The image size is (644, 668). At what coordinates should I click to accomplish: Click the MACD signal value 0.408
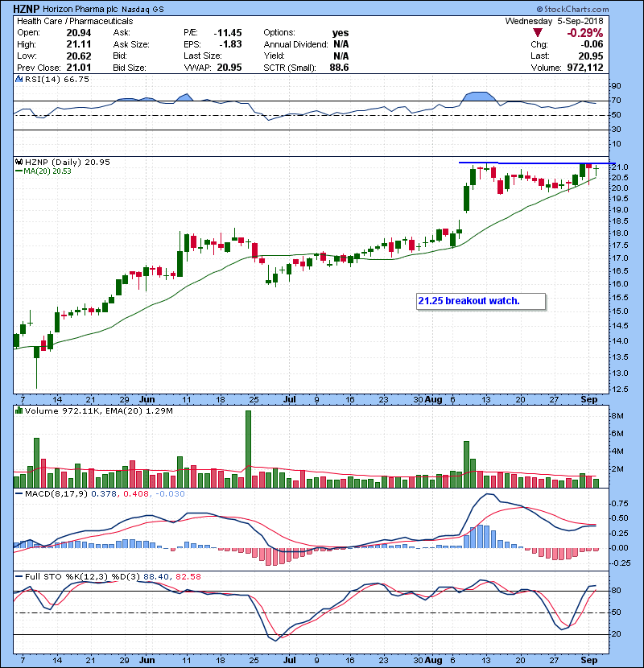click(136, 494)
